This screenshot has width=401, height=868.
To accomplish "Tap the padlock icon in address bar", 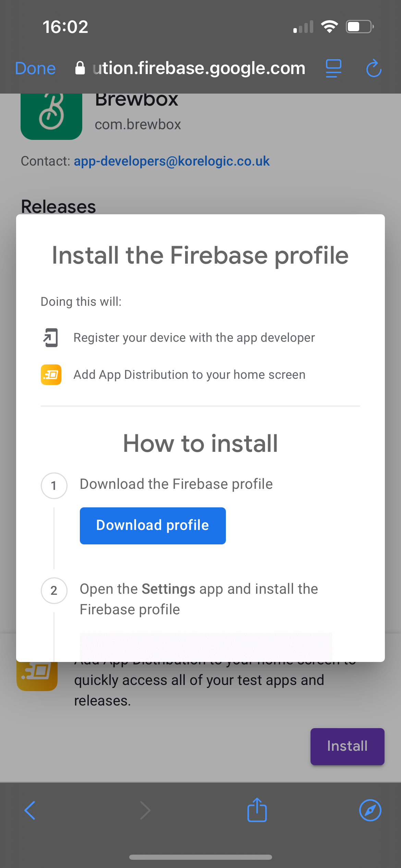I will tap(80, 68).
